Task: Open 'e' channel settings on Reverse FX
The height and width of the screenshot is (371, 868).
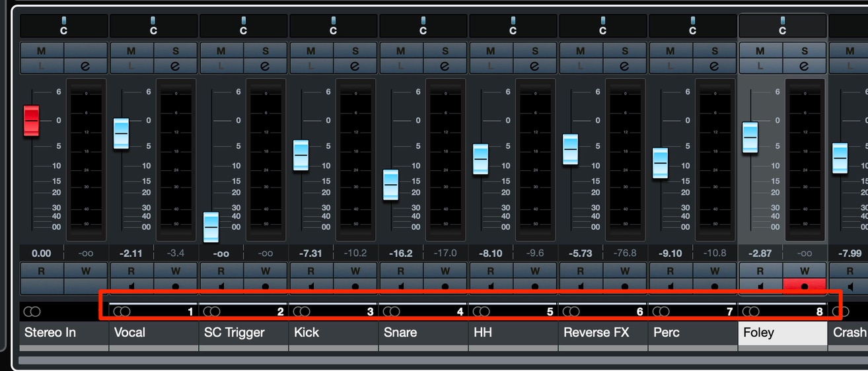Action: tap(624, 66)
